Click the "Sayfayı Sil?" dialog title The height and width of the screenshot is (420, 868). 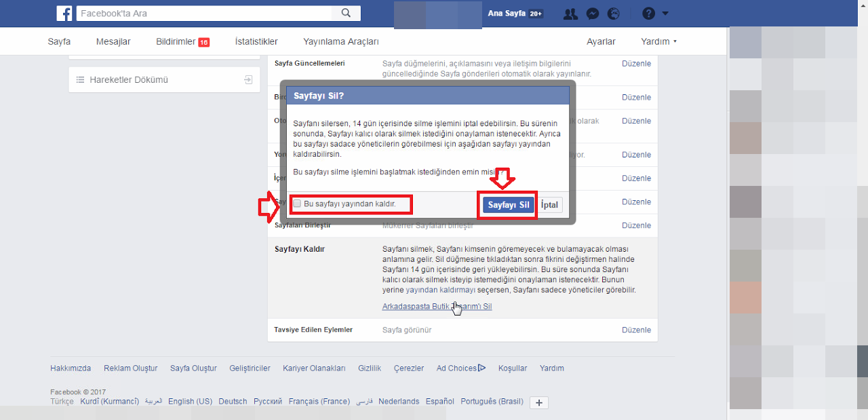[319, 96]
